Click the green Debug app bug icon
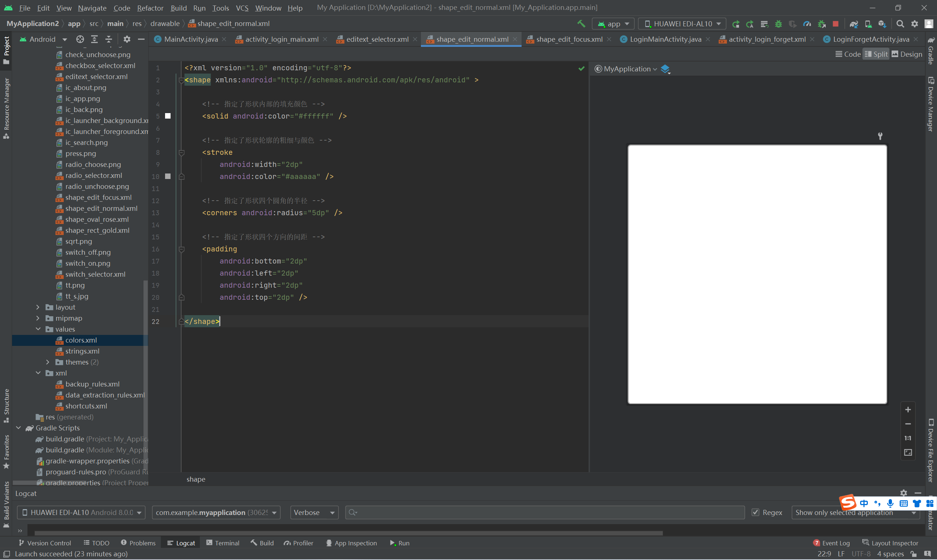Image resolution: width=937 pixels, height=560 pixels. coord(778,24)
